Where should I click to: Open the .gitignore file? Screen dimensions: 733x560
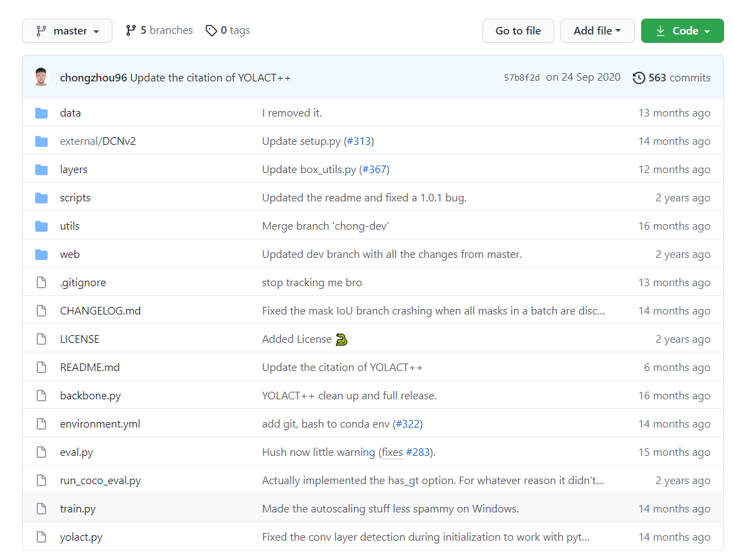click(x=83, y=283)
